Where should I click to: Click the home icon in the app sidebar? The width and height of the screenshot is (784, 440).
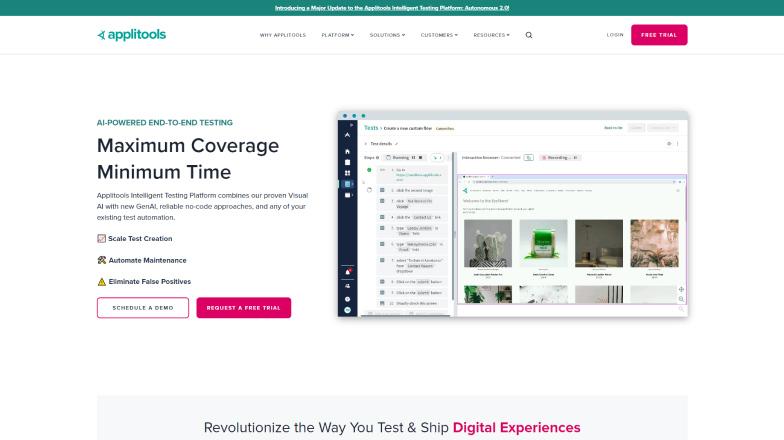point(347,151)
